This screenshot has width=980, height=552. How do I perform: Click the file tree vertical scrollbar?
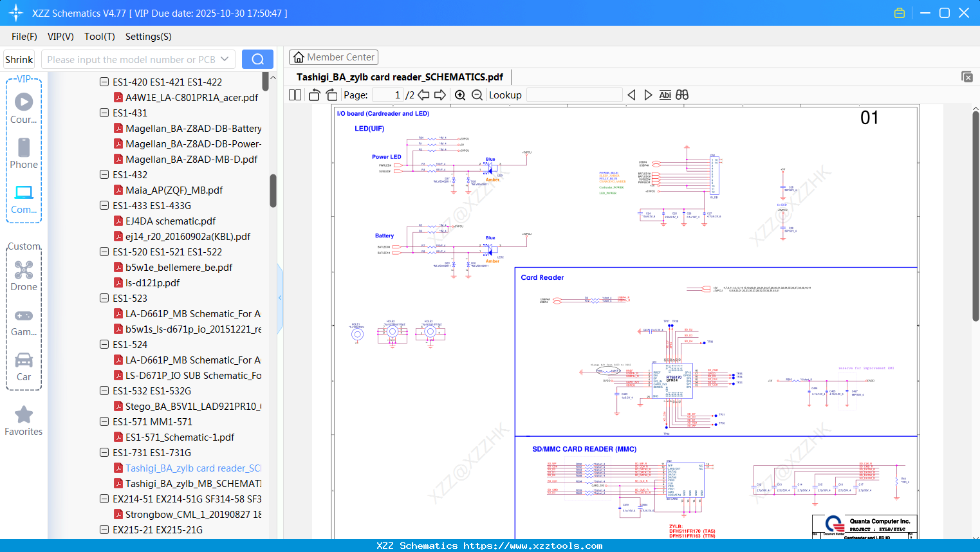click(x=273, y=190)
